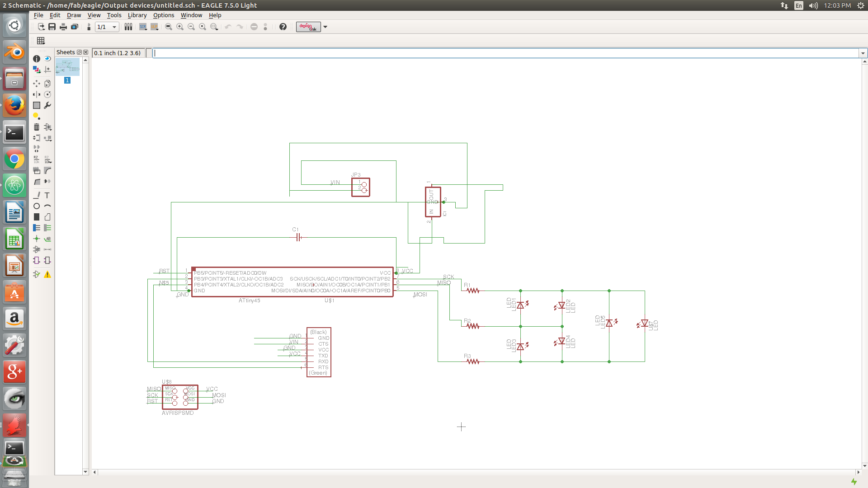Open the File menu
This screenshot has height=488, width=868.
point(38,15)
